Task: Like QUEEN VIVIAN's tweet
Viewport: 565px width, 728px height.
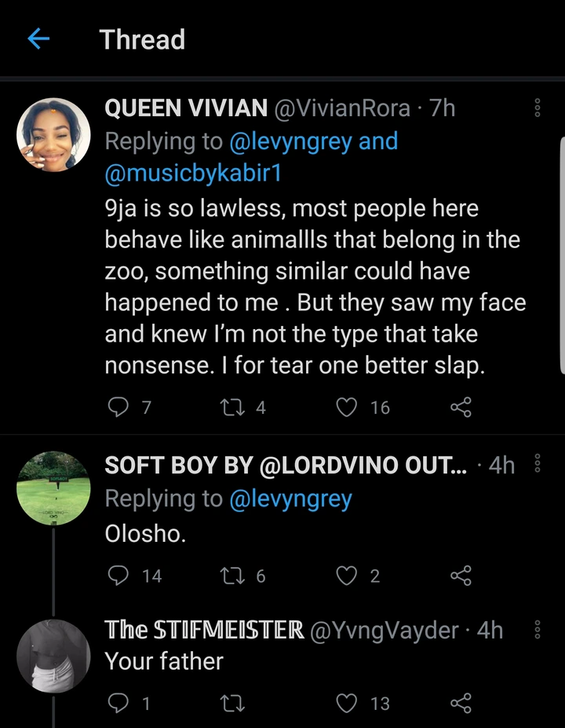Action: pos(346,407)
